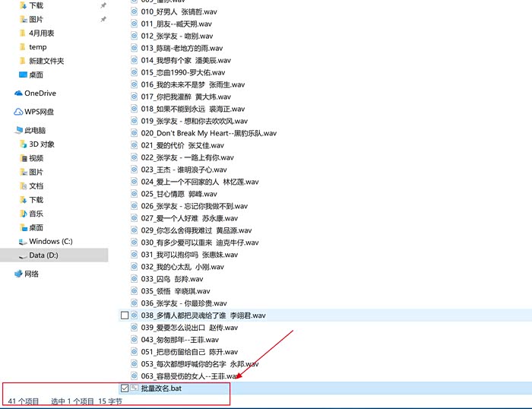The width and height of the screenshot is (532, 409).
Task: Click the icon of 013_陈瑞-老地方的雨.wav
Action: pyautogui.click(x=135, y=48)
